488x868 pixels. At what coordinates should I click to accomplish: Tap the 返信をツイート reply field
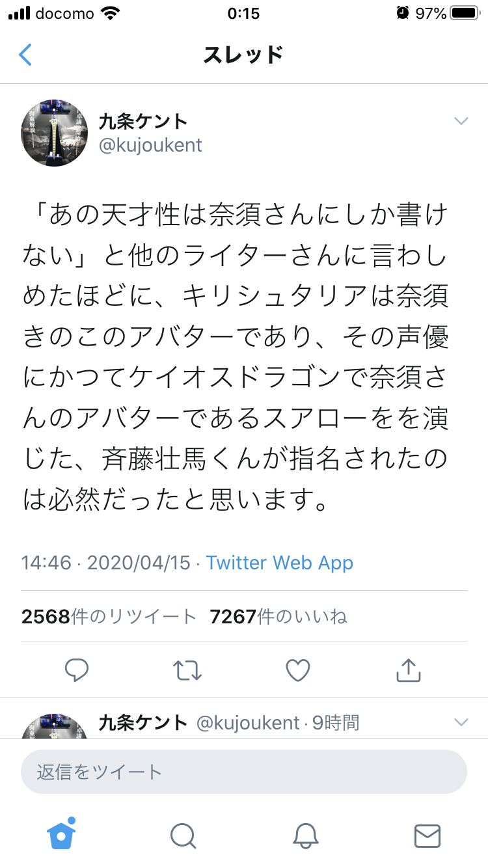point(244,772)
